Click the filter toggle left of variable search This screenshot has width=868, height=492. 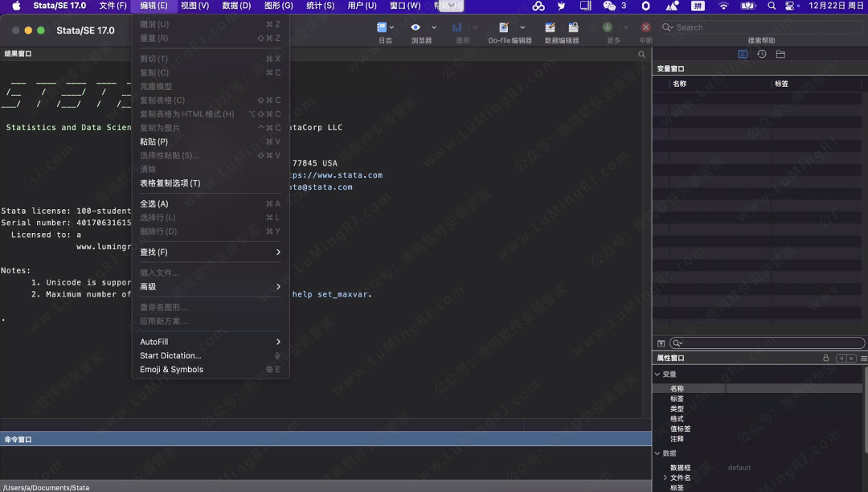pos(661,343)
